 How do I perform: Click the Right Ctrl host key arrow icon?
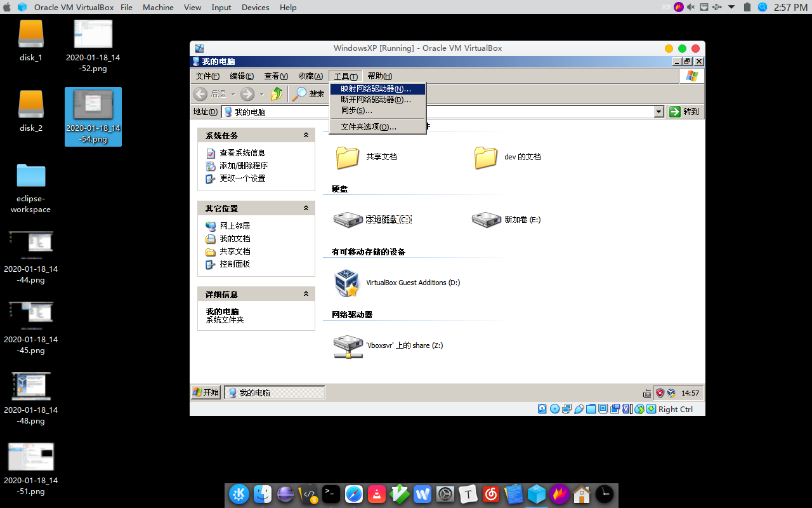click(x=652, y=409)
